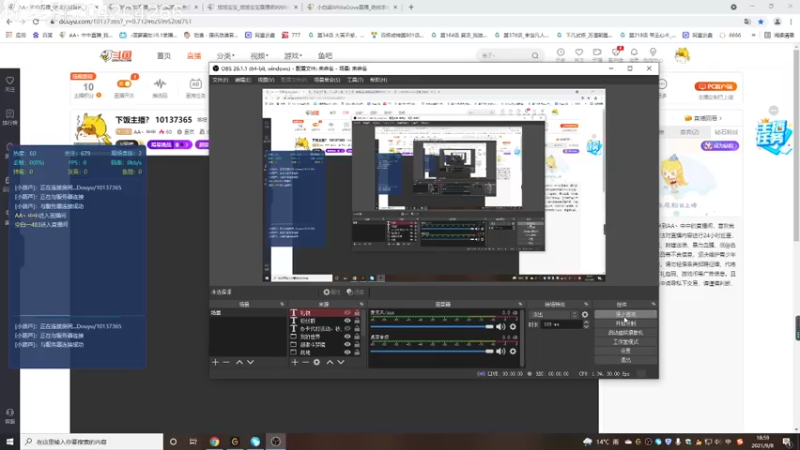Click the user avatar in Douyu header
800x450 pixels.
[682, 55]
